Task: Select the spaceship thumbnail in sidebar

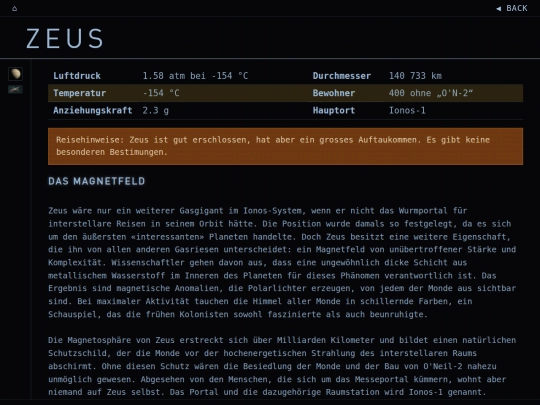Action: [15, 90]
